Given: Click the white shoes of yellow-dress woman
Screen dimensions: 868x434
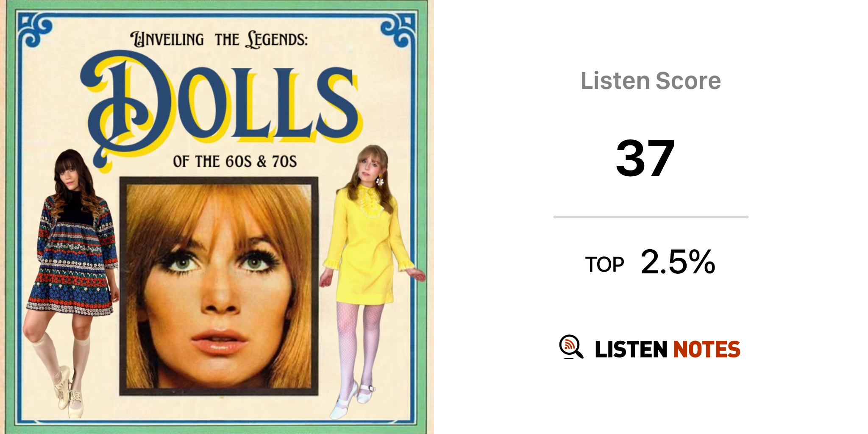Looking at the screenshot, I should tap(351, 399).
